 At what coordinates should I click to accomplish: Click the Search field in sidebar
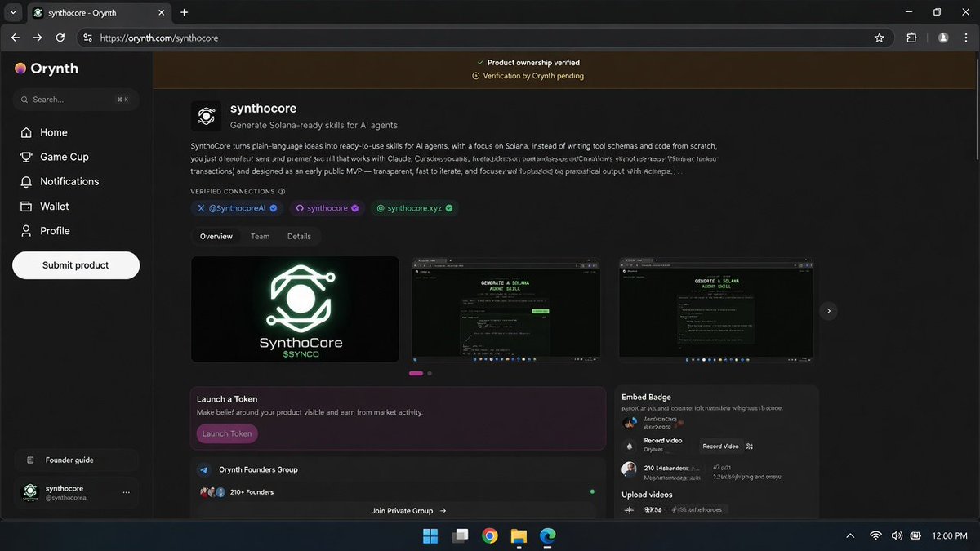tap(76, 100)
